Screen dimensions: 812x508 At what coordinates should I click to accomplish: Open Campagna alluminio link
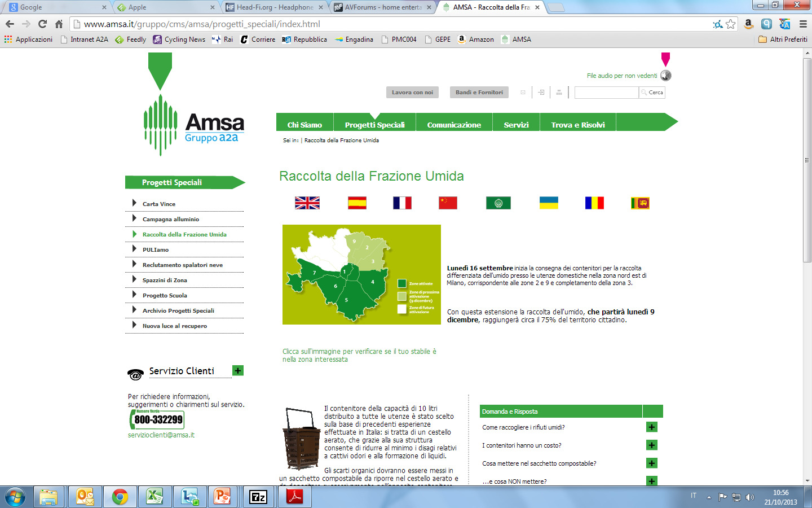point(171,219)
